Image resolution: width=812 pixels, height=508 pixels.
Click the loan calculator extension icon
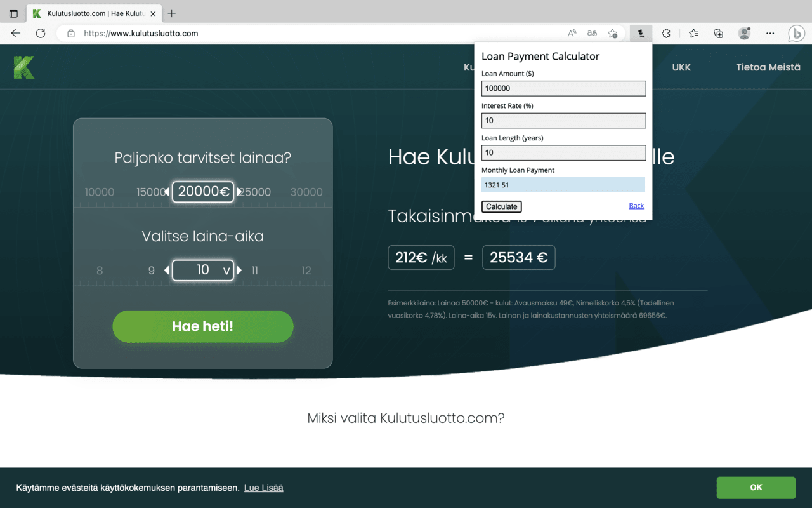(641, 33)
